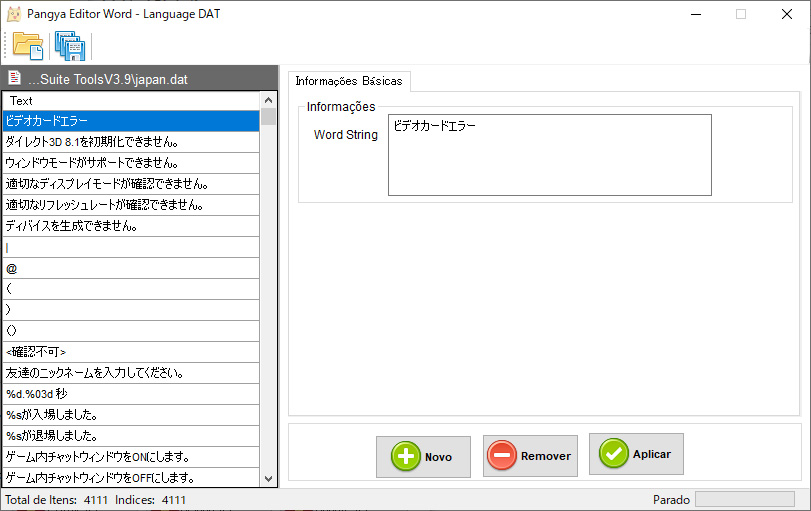Select the row %sが退場しました。
Screen dimensions: 811x511
131,436
